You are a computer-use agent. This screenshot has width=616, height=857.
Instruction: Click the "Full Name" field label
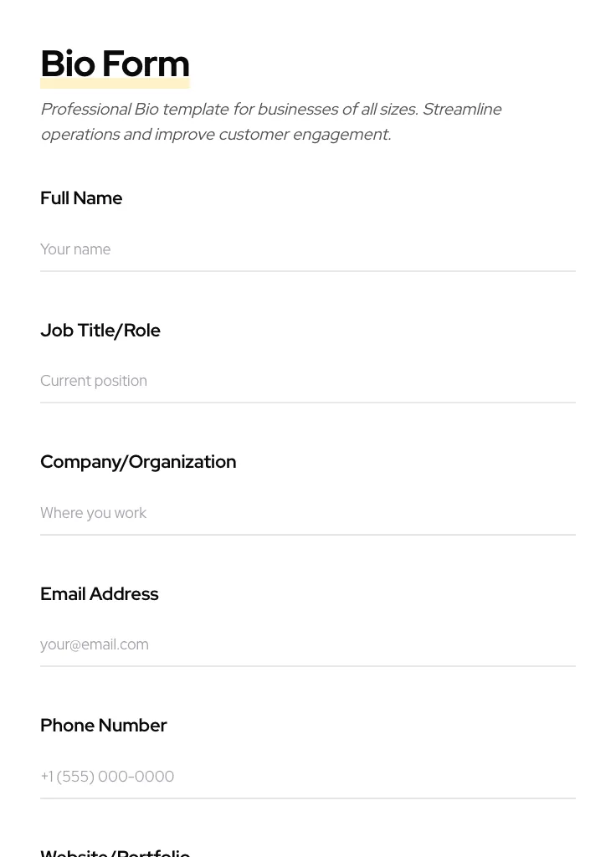(x=81, y=198)
